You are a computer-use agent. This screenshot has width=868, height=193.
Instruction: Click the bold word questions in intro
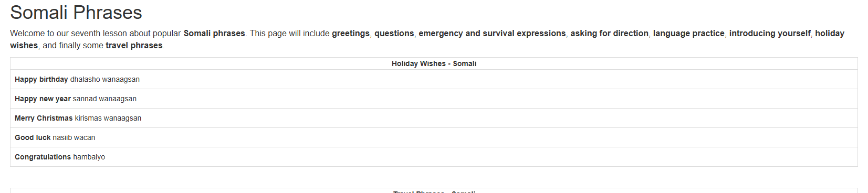pos(394,34)
